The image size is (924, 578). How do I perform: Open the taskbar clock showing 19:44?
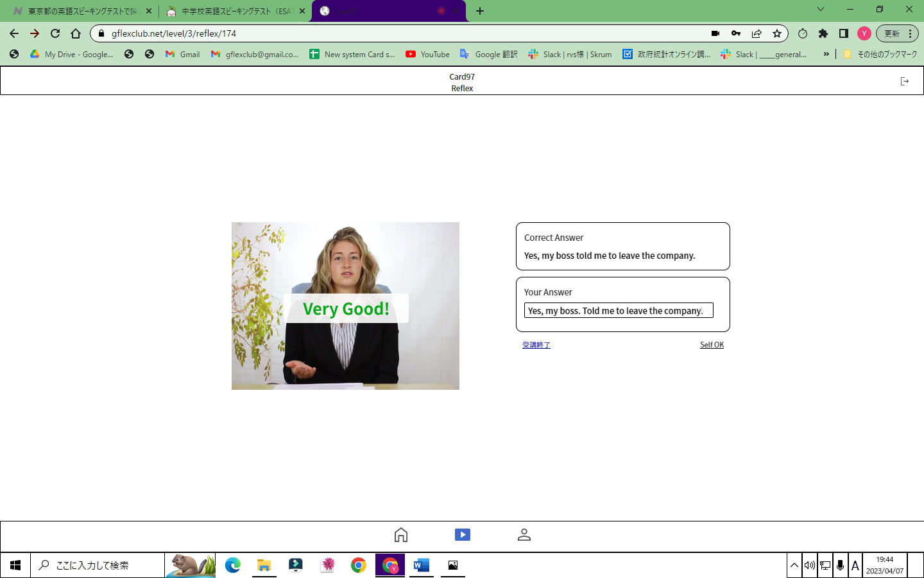click(885, 565)
